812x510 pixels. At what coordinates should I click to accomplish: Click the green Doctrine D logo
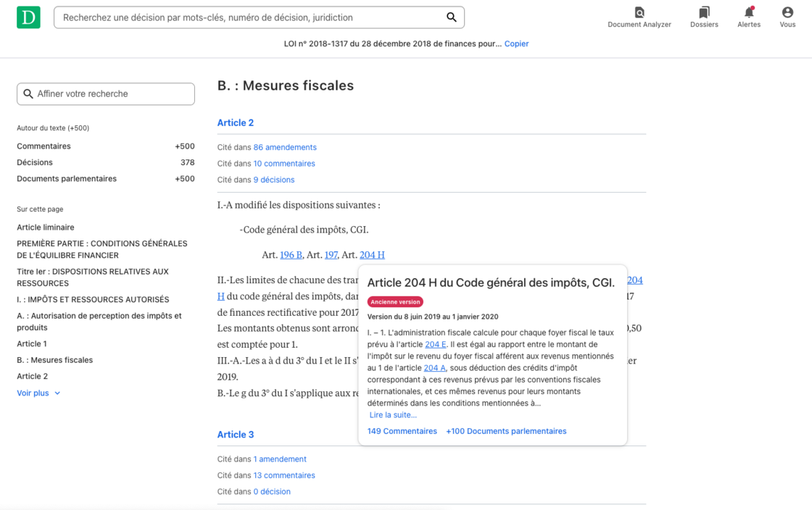28,17
